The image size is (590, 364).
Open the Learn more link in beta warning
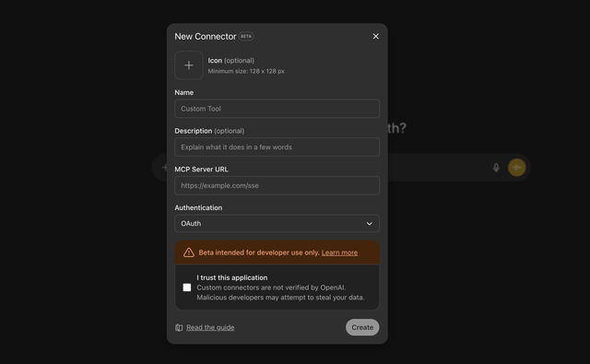pos(339,252)
